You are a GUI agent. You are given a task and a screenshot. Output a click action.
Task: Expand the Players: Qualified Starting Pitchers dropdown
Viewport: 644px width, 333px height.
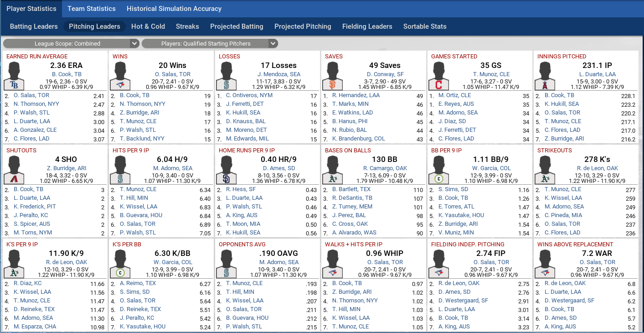click(210, 44)
